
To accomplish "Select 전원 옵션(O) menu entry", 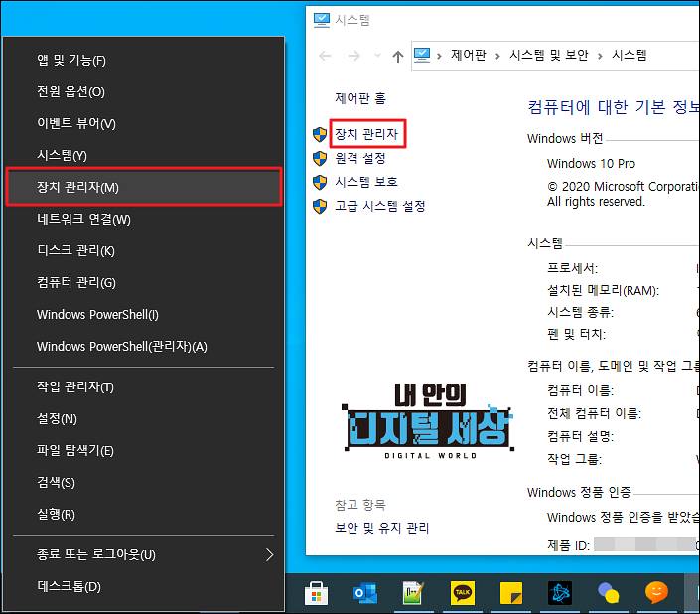I will (144, 91).
